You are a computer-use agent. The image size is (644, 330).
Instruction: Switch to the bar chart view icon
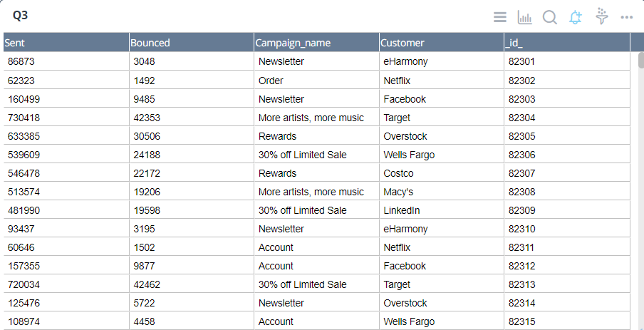click(x=524, y=17)
